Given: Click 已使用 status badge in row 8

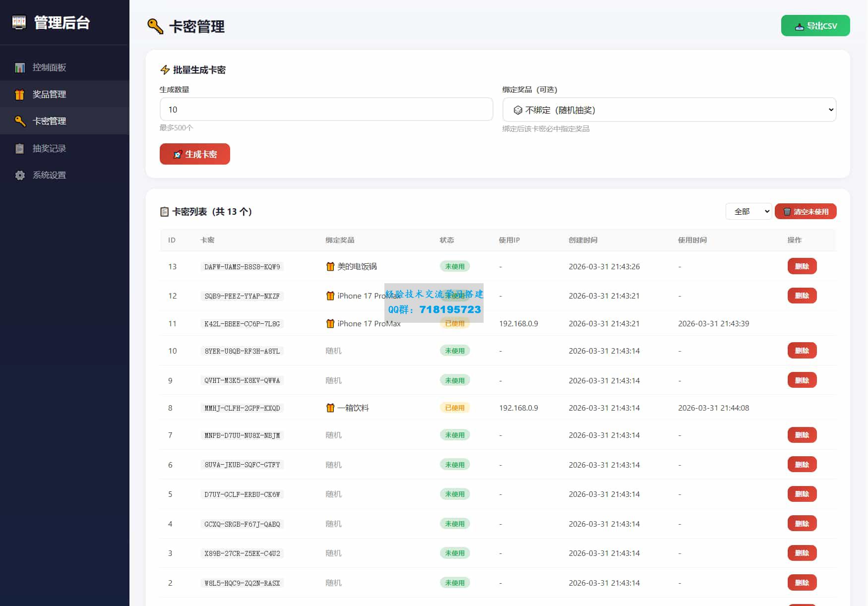Looking at the screenshot, I should point(455,408).
